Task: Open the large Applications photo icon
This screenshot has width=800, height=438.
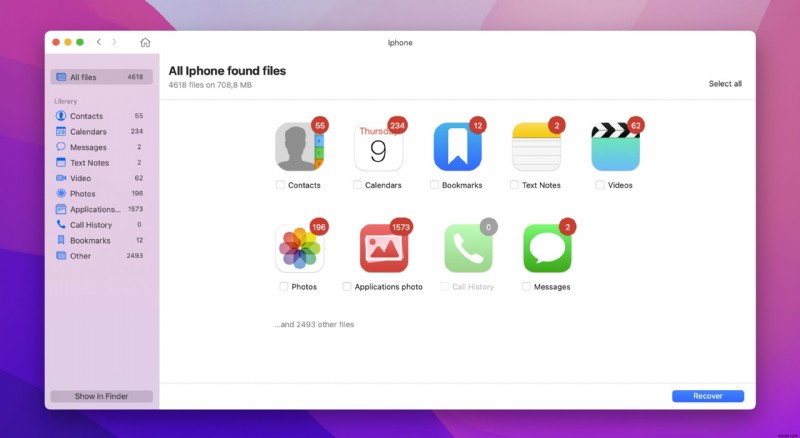Action: click(x=384, y=249)
